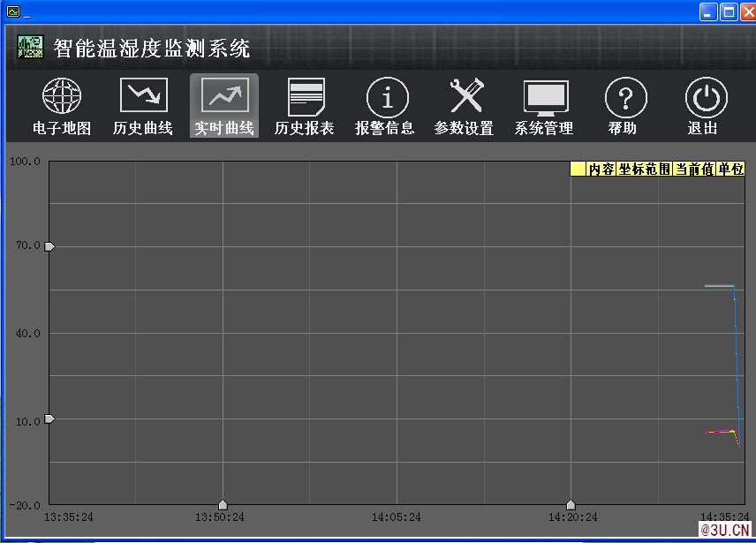Click the Y-axis label 40.0
This screenshot has height=543, width=756.
coord(28,334)
